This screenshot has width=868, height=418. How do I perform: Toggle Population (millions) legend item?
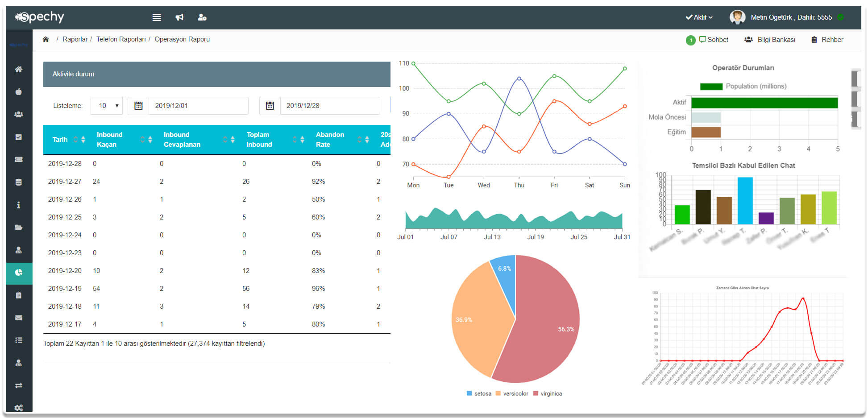pyautogui.click(x=743, y=86)
